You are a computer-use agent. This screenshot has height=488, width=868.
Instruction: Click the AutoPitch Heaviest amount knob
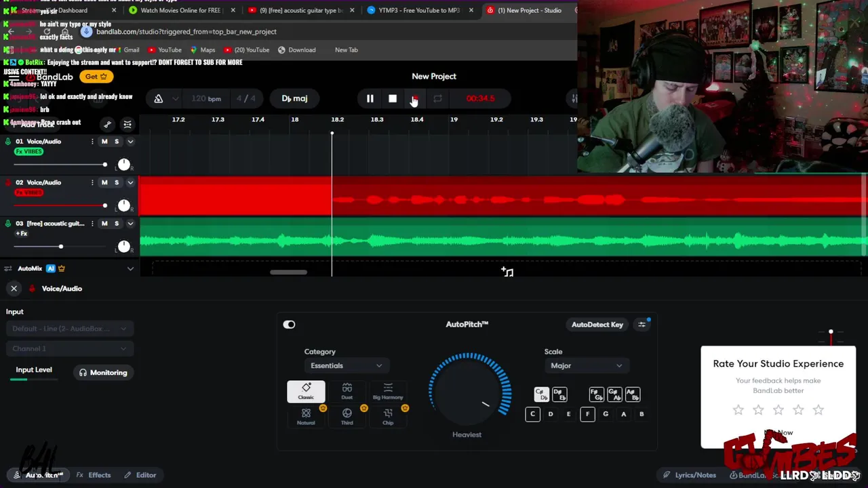pyautogui.click(x=469, y=390)
